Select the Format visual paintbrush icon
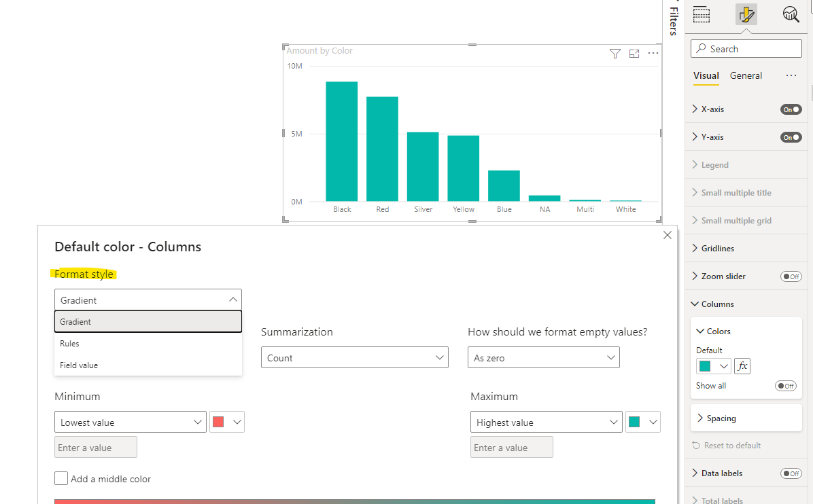This screenshot has width=813, height=504. tap(746, 14)
